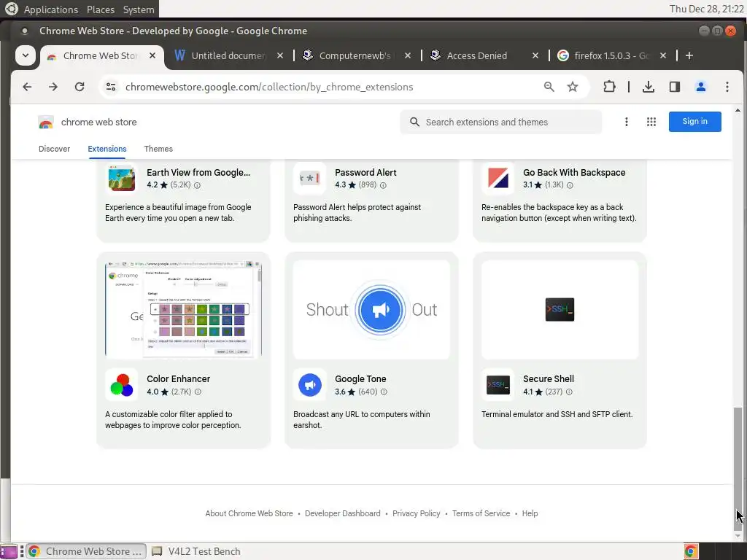Reload the Chrome Web Store page
747x560 pixels.
coord(80,87)
